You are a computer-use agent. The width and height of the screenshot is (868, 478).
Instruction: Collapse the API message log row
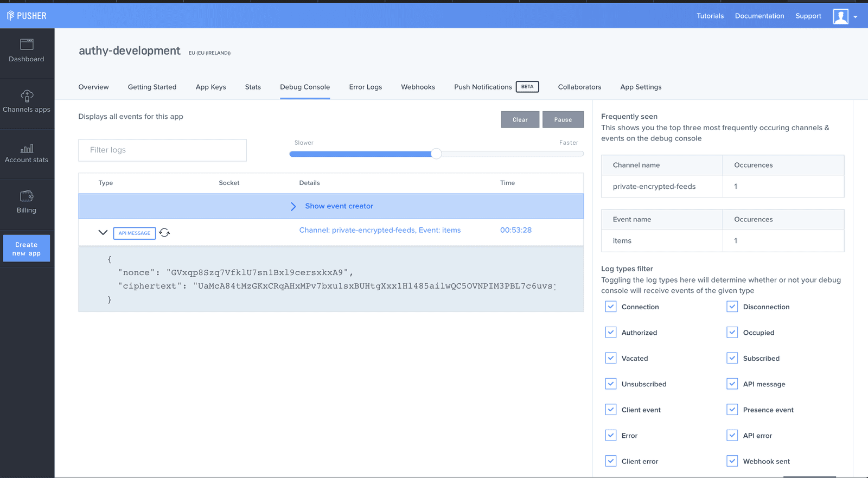point(103,233)
